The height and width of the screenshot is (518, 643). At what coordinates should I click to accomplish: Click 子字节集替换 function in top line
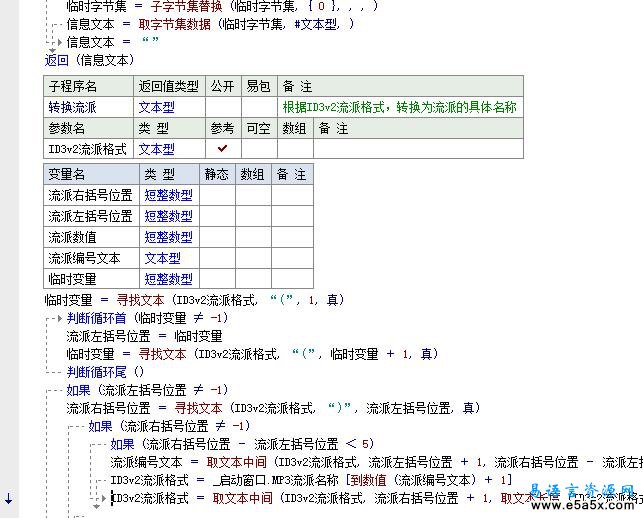[x=187, y=6]
